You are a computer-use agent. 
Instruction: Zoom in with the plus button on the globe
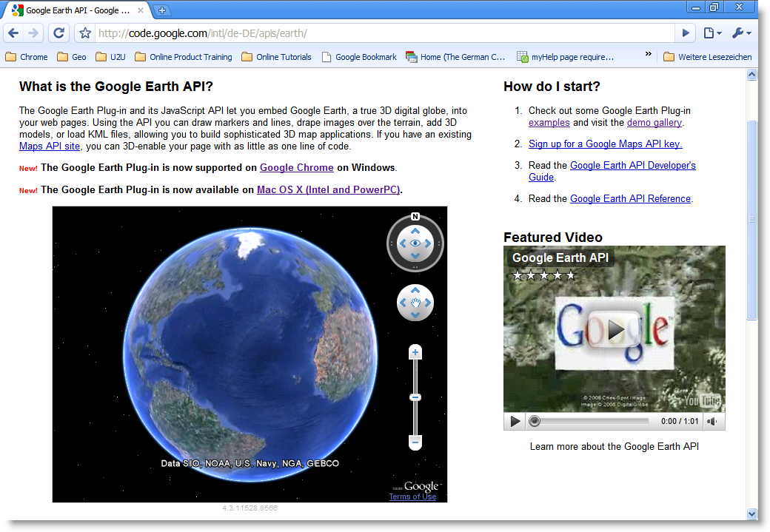click(x=415, y=352)
